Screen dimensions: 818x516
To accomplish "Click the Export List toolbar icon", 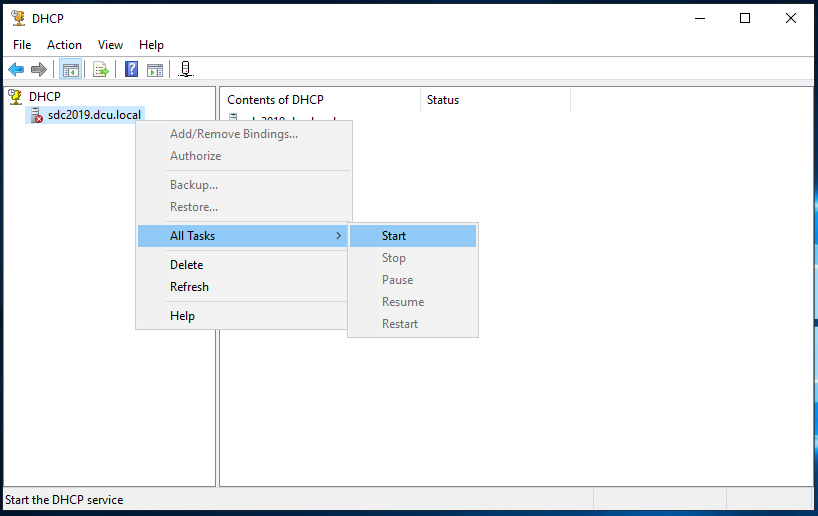I will (101, 69).
